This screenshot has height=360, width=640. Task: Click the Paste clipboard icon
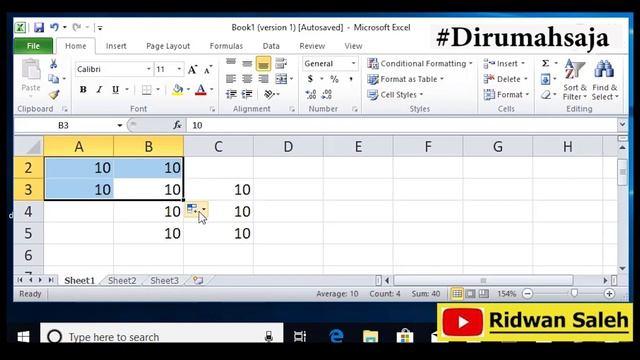click(31, 69)
